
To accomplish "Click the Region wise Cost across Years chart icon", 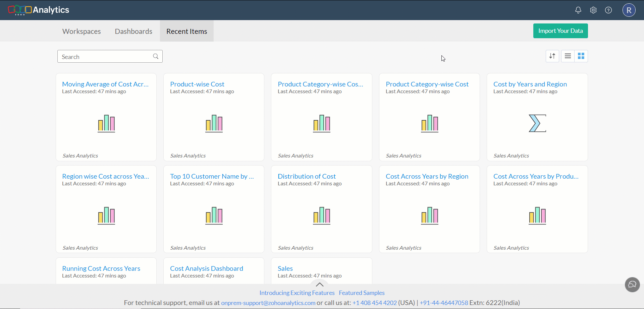I will point(106,215).
